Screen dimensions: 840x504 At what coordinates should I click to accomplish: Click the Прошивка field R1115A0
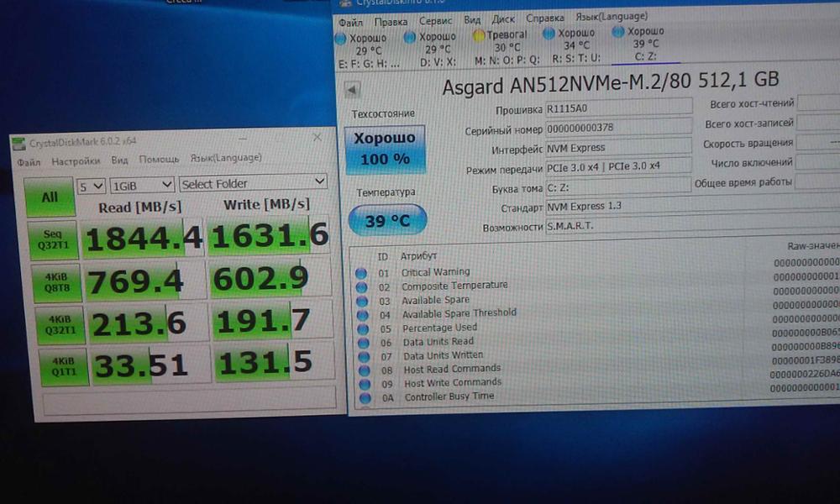point(619,108)
